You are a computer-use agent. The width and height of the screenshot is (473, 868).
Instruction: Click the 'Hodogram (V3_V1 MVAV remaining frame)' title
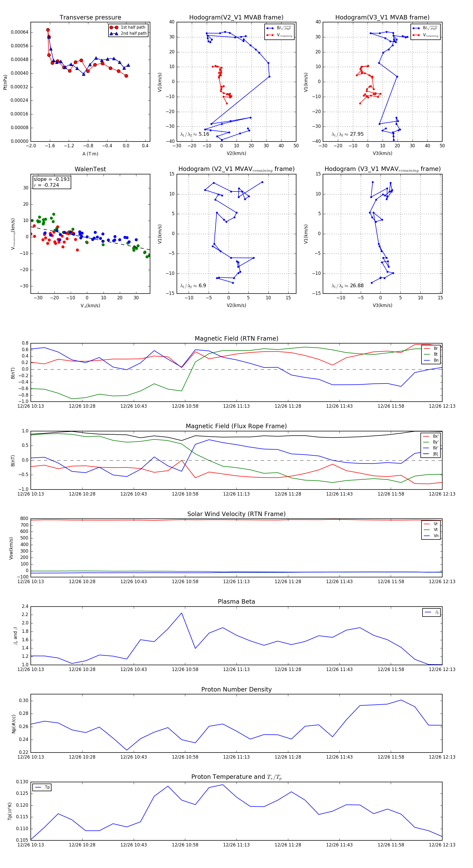pyautogui.click(x=382, y=169)
